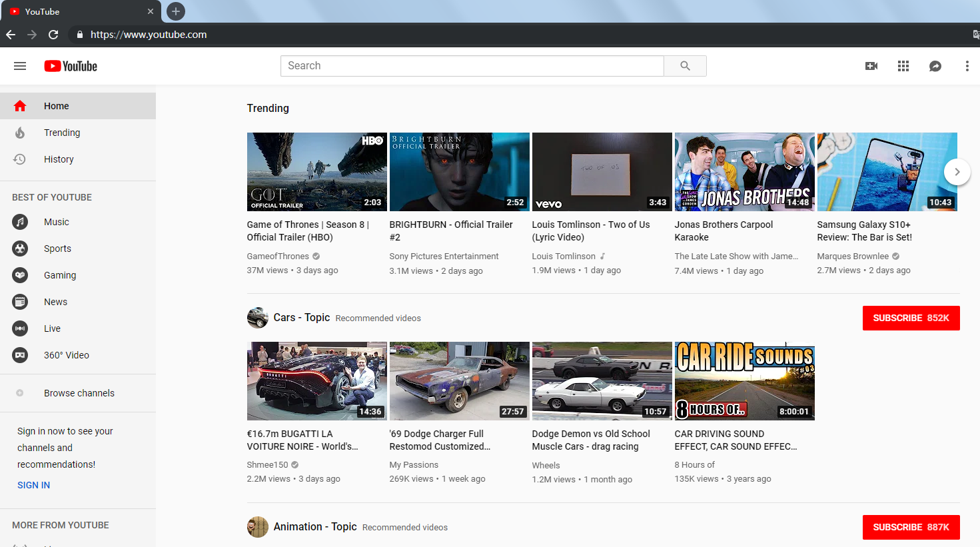Click the Music note icon
This screenshot has width=980, height=547.
pyautogui.click(x=20, y=222)
